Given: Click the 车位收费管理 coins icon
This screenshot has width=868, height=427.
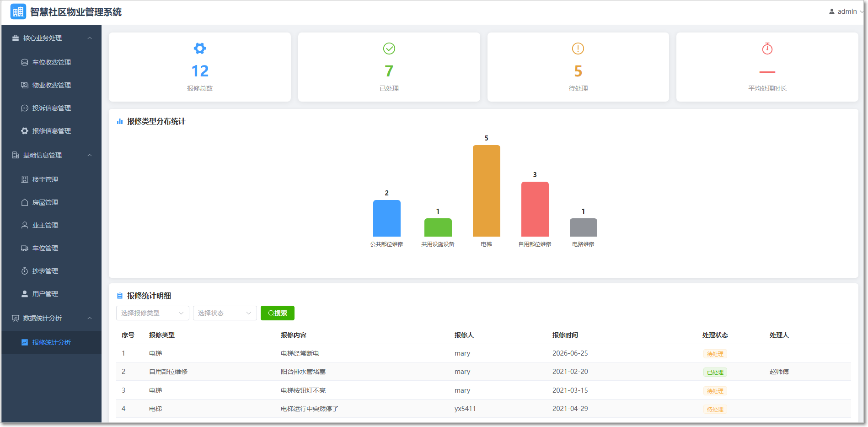Looking at the screenshot, I should point(25,62).
